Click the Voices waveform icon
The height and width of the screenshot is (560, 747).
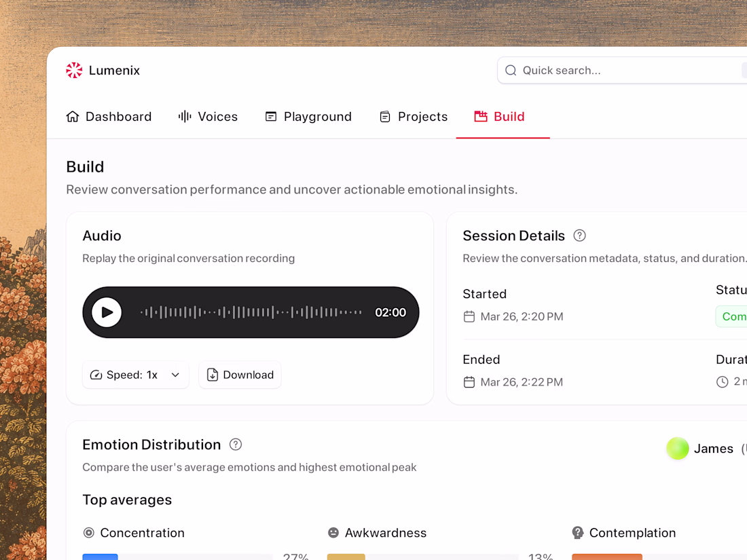185,117
